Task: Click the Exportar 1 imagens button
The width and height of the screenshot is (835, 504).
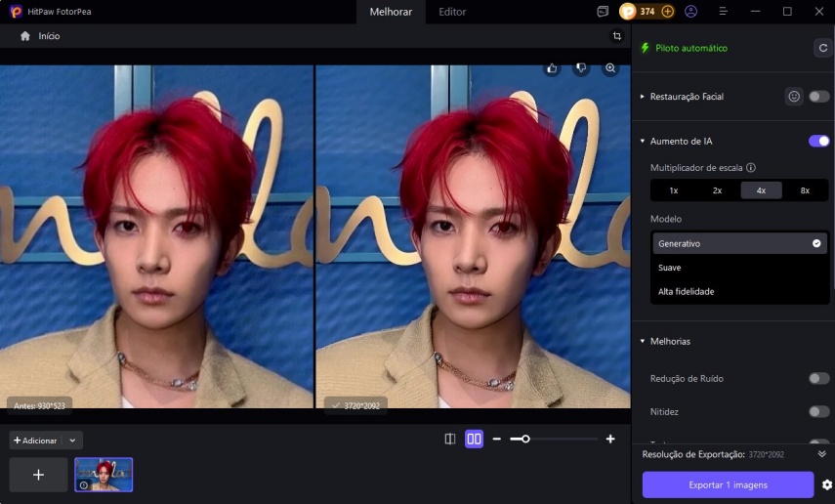Action: coord(728,484)
